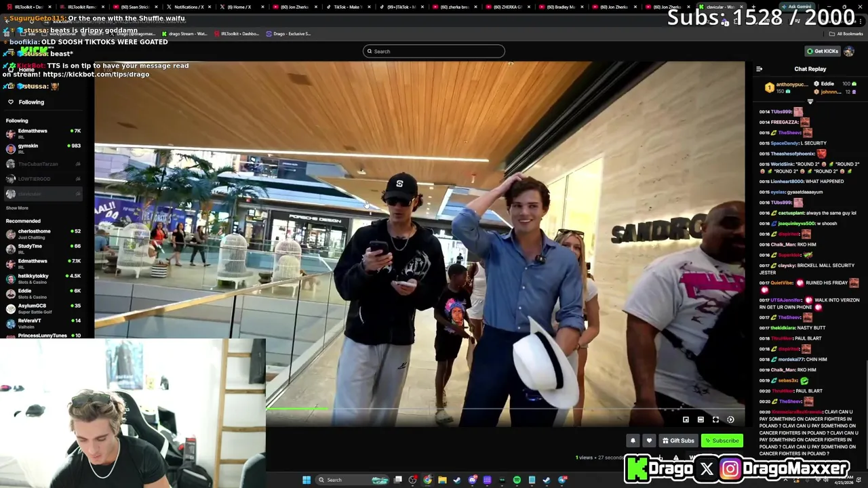868x488 pixels.
Task: Switch to the ZHERKA GI browser tab
Action: [507, 7]
